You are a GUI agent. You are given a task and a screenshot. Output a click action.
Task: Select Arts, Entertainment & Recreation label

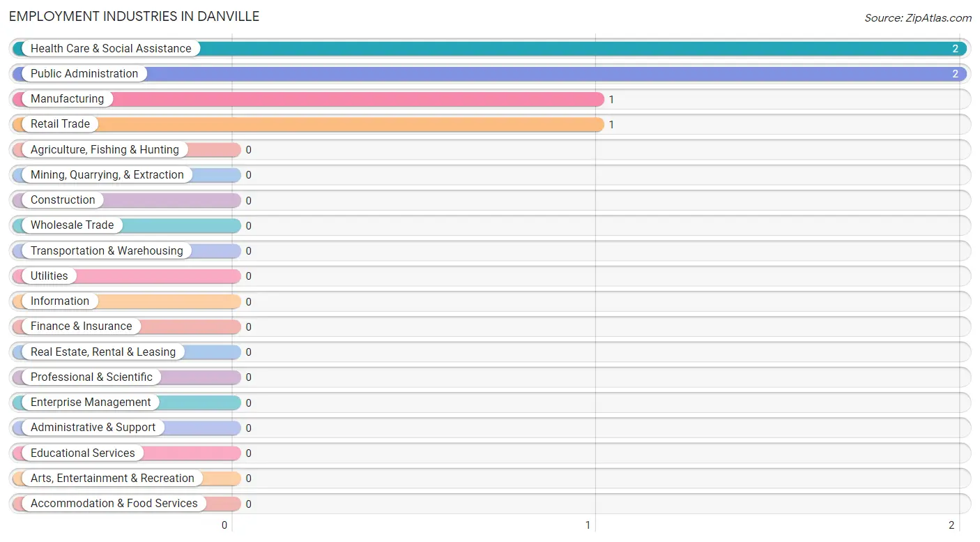pos(112,478)
